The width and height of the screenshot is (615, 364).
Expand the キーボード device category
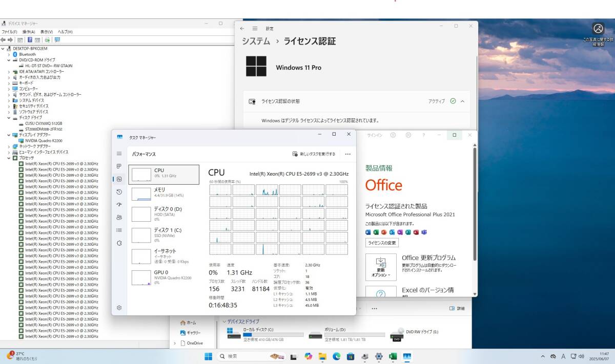[x=9, y=83]
